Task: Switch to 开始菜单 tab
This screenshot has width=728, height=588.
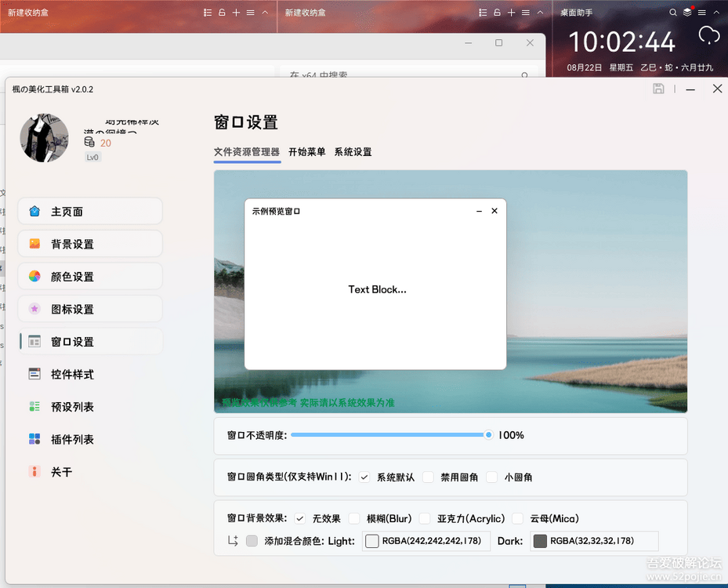Action: click(307, 152)
